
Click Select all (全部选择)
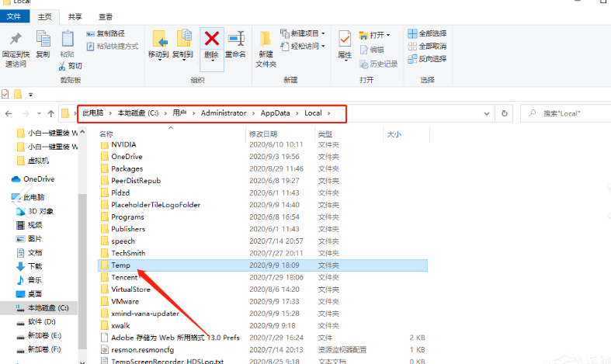pyautogui.click(x=427, y=33)
